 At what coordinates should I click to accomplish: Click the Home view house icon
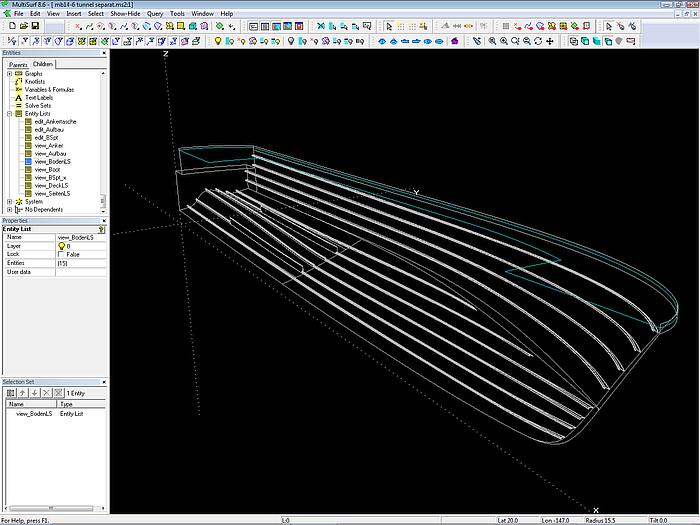coord(455,41)
